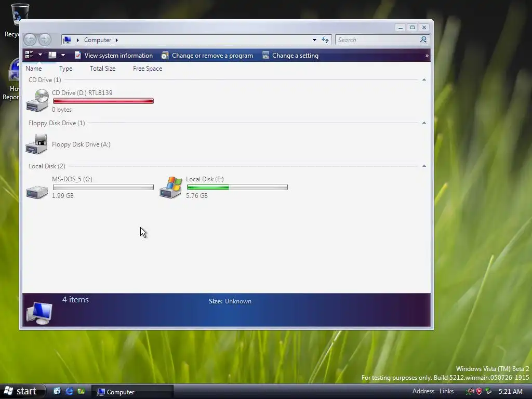Click the Forward navigation arrow button
Image resolution: width=532 pixels, height=399 pixels.
pos(45,39)
